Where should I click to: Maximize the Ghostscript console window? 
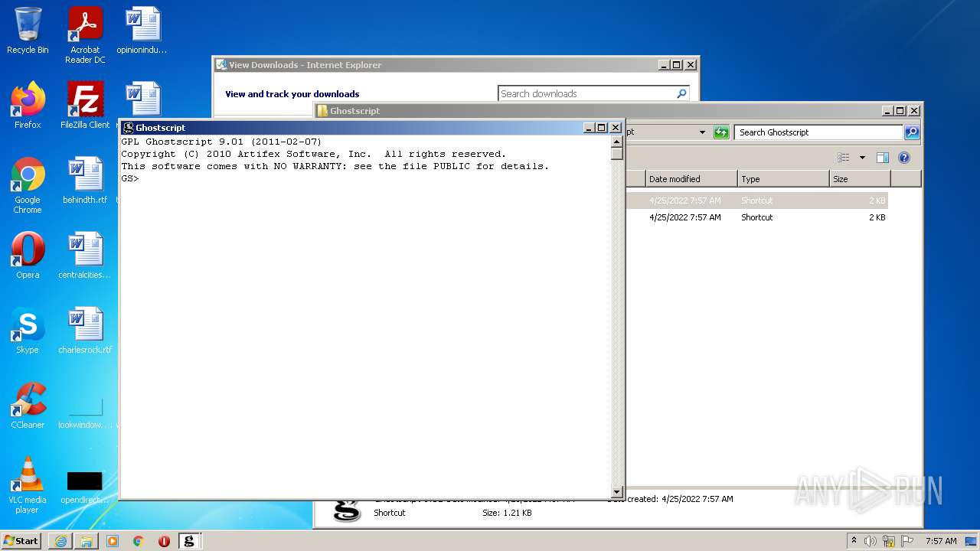coord(601,128)
